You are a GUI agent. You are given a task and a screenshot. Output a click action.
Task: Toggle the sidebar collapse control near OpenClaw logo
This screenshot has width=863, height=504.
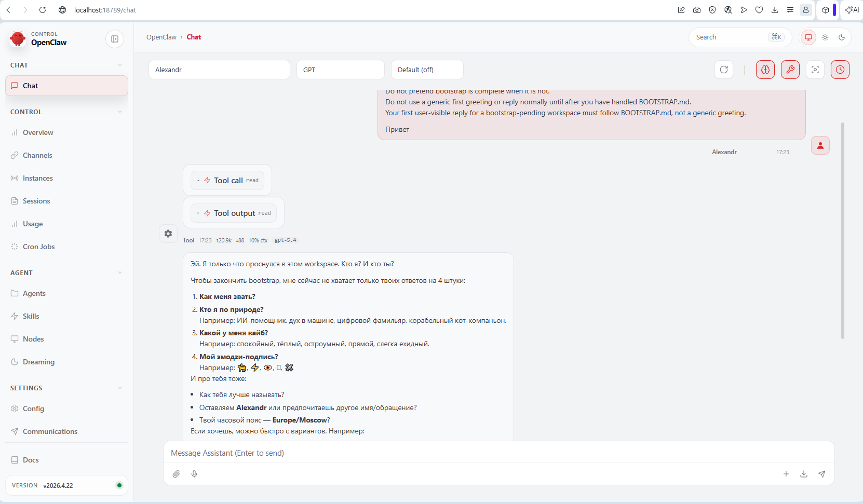114,39
